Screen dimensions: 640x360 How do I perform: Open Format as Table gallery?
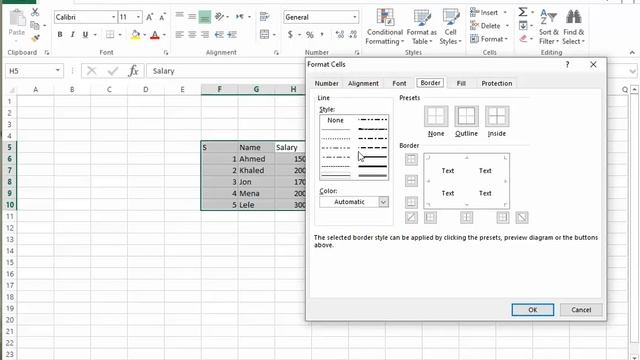point(422,27)
